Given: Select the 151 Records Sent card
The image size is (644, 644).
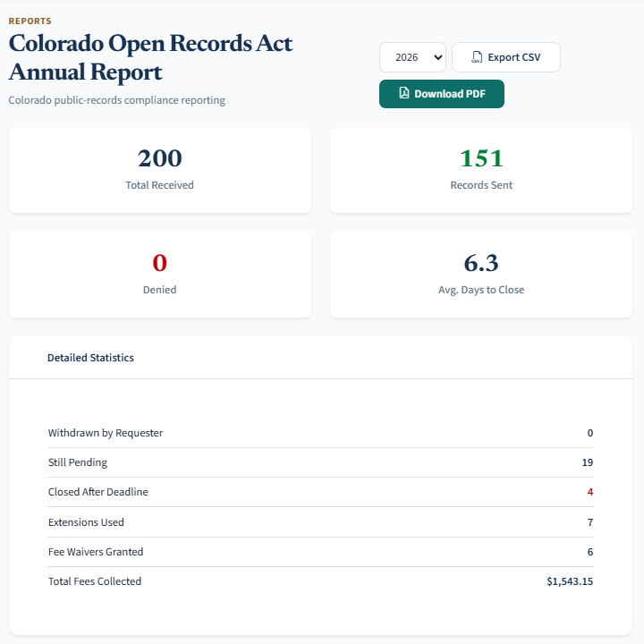Looking at the screenshot, I should point(481,171).
